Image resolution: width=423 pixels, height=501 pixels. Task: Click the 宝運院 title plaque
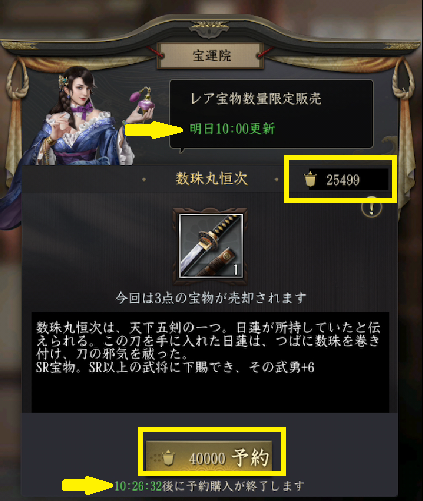pyautogui.click(x=211, y=56)
